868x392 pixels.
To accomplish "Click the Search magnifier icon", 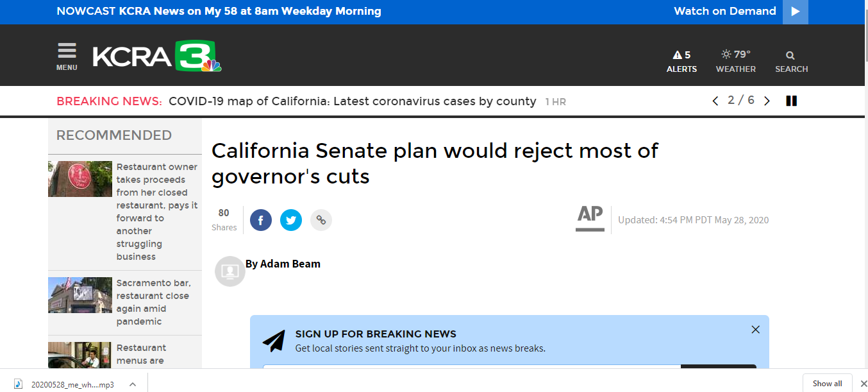I will click(x=790, y=56).
